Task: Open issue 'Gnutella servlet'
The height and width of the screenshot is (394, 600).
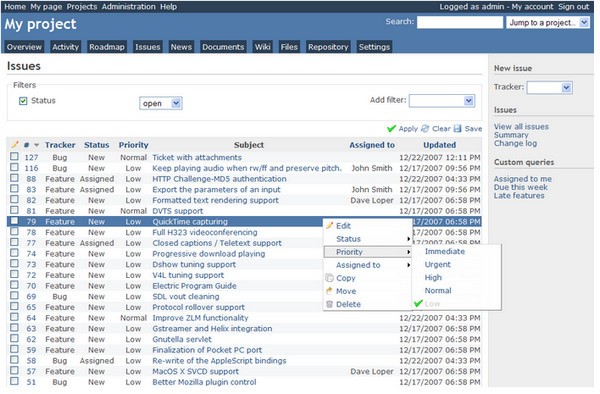Action: coord(182,339)
